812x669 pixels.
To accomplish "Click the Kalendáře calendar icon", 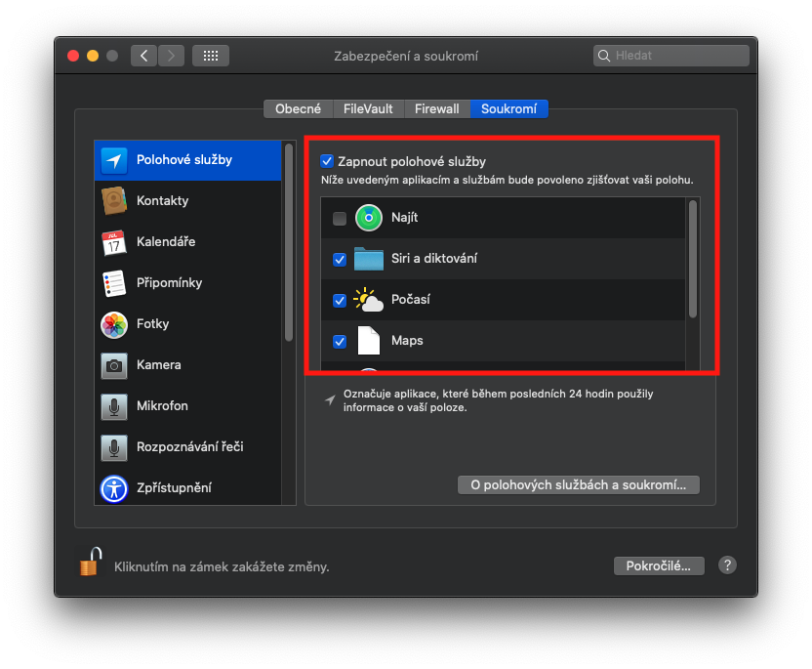I will pyautogui.click(x=114, y=242).
